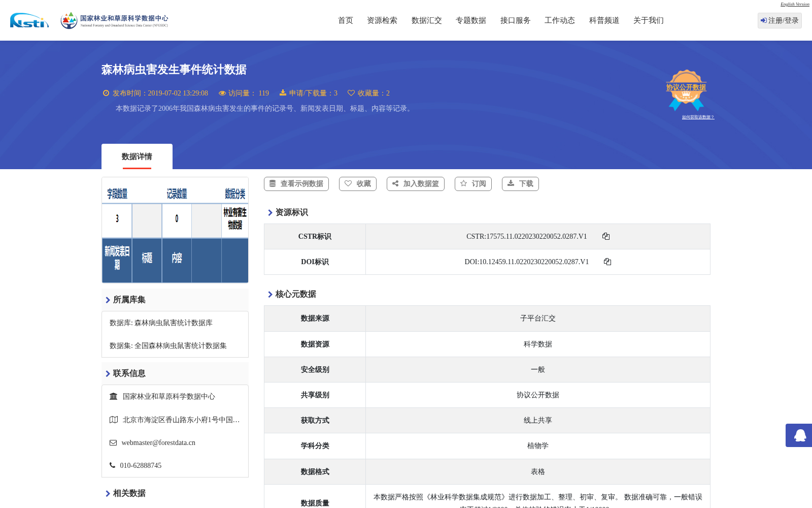Click the map icon beside the address
The image size is (812, 508).
click(114, 420)
